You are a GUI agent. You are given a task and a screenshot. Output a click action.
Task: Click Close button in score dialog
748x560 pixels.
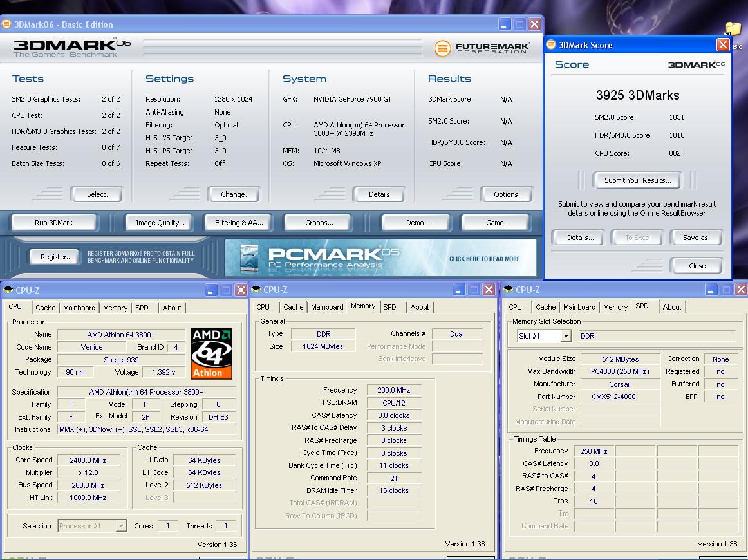pos(696,266)
